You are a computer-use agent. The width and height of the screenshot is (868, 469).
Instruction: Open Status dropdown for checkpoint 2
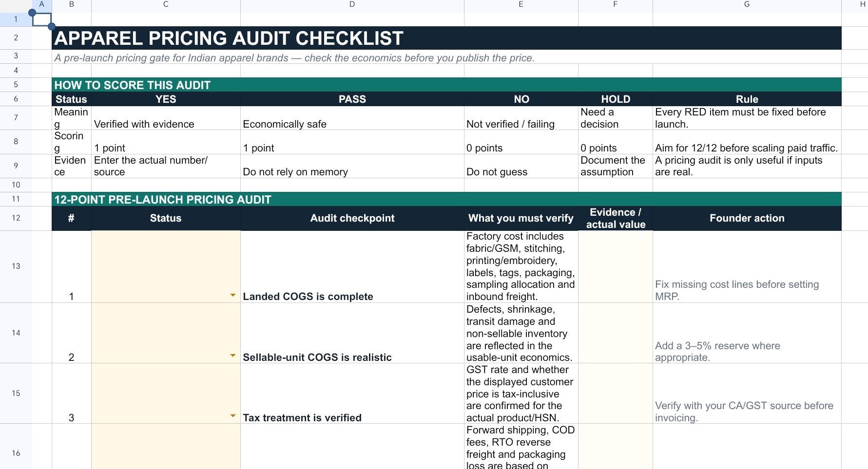pyautogui.click(x=232, y=356)
